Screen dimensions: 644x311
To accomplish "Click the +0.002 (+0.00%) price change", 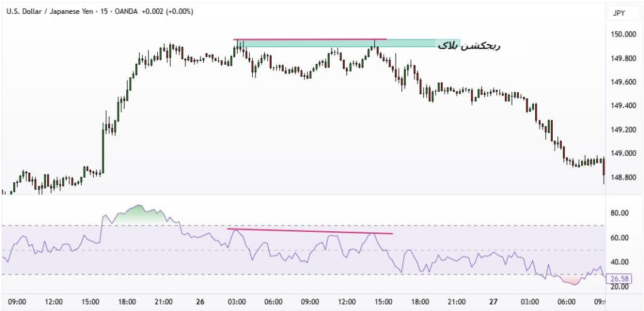I will click(x=169, y=11).
